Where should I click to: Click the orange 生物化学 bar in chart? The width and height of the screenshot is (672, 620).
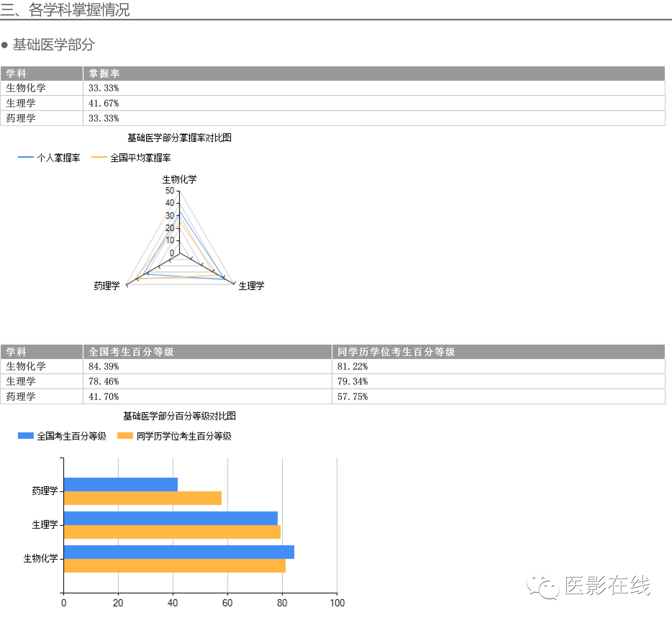[175, 566]
